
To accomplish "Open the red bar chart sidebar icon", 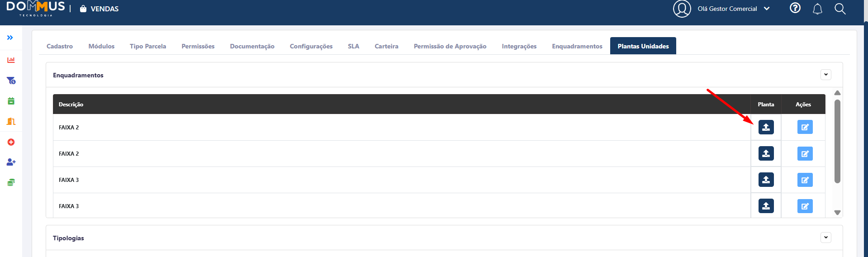I will [x=11, y=60].
